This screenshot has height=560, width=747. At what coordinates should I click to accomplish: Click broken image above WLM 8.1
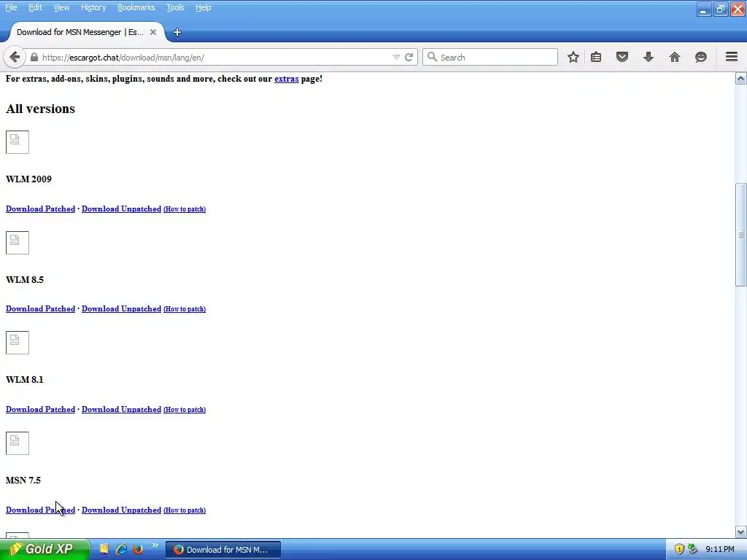18,343
